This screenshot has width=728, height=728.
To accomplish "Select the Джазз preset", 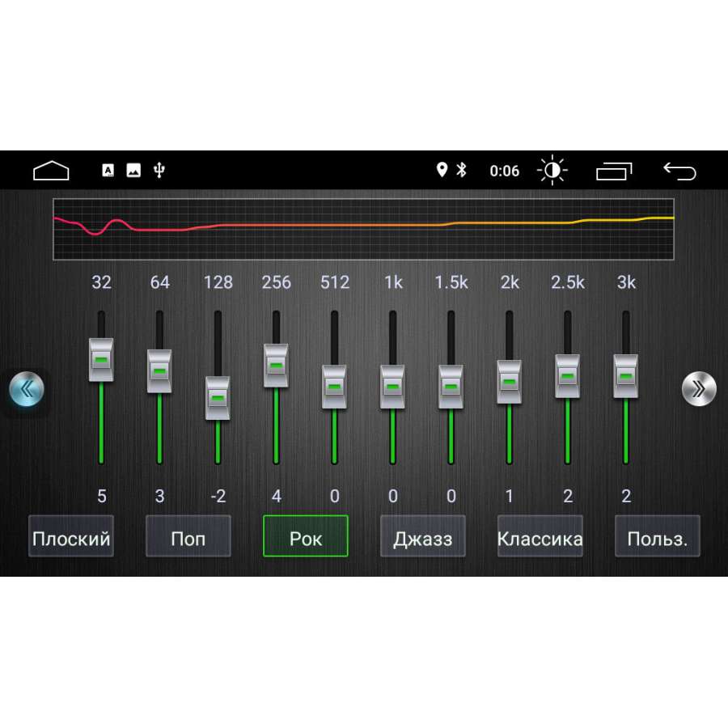I will [x=422, y=535].
